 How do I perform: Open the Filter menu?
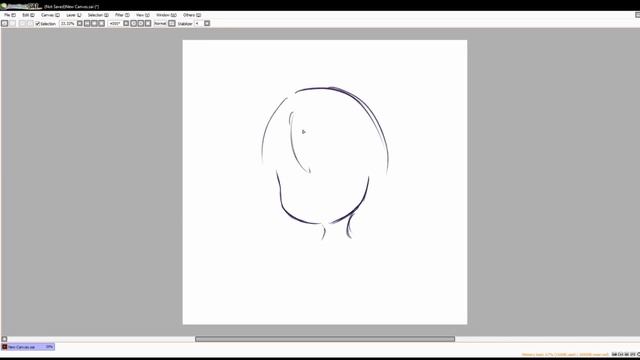[122, 15]
